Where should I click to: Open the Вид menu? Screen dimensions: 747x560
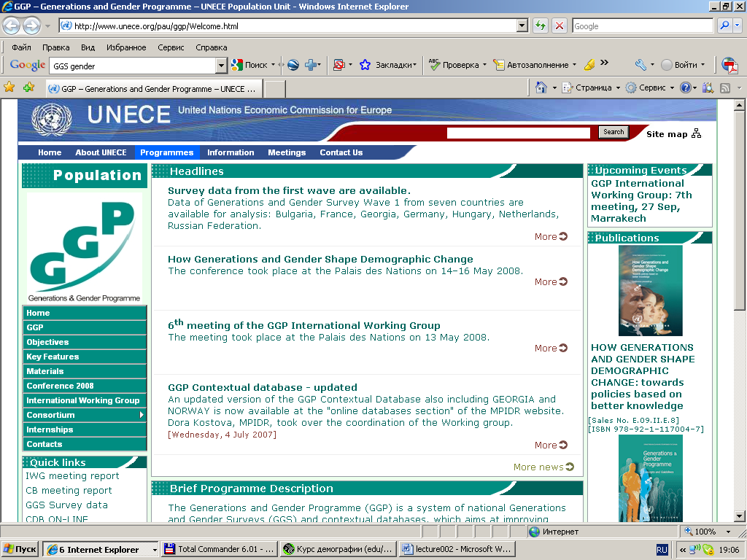click(x=88, y=47)
